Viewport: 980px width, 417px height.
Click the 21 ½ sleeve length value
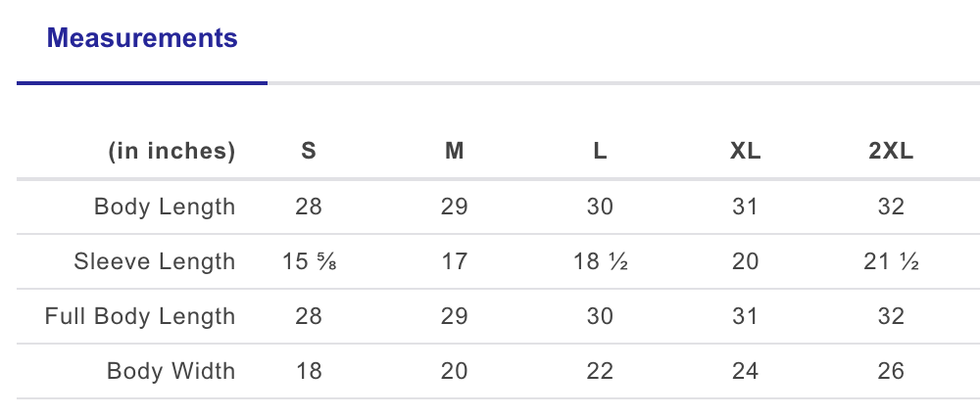[891, 261]
